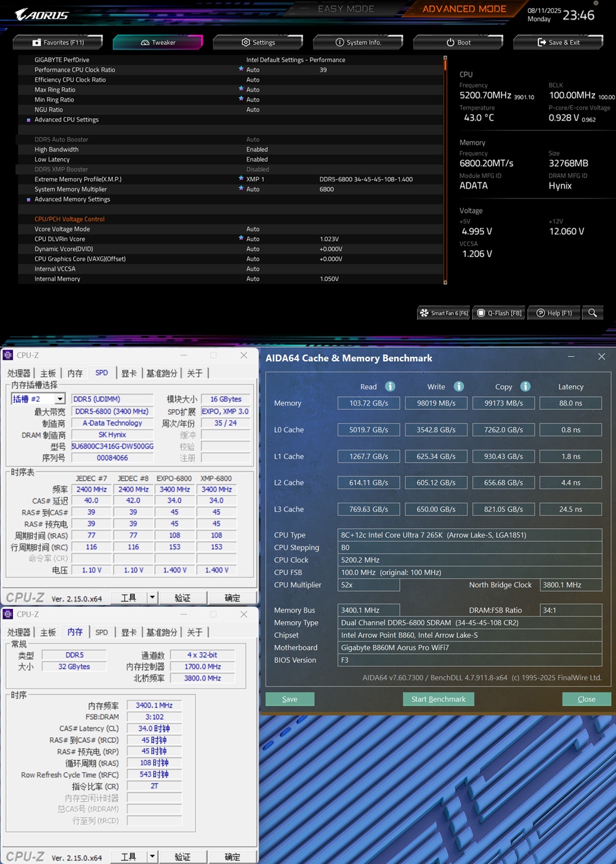
Task: Click the CPU Type field in AIDA64
Action: coord(470,535)
